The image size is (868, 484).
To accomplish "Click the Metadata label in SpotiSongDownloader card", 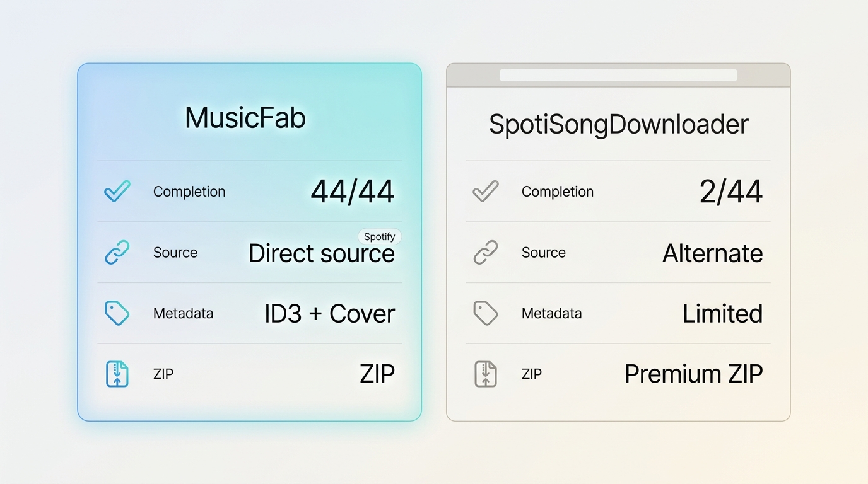I will pos(552,313).
